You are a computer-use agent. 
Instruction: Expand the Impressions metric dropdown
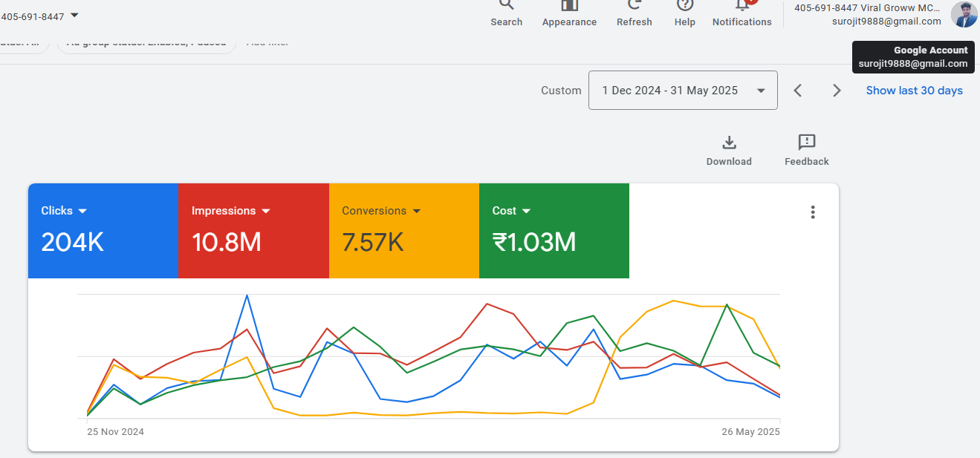266,212
